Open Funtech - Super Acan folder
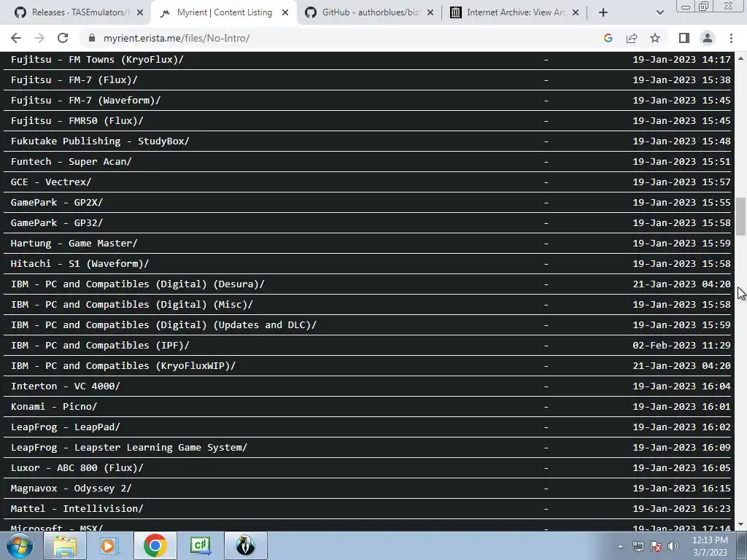 coord(71,162)
